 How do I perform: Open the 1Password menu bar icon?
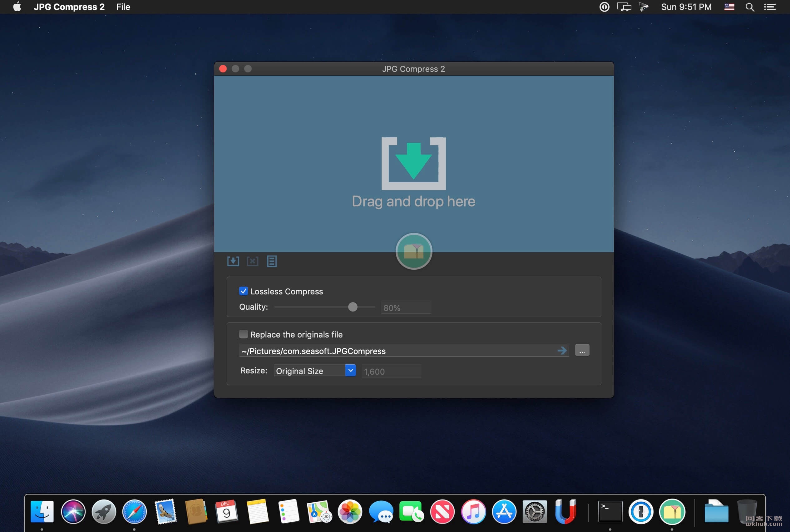[604, 7]
